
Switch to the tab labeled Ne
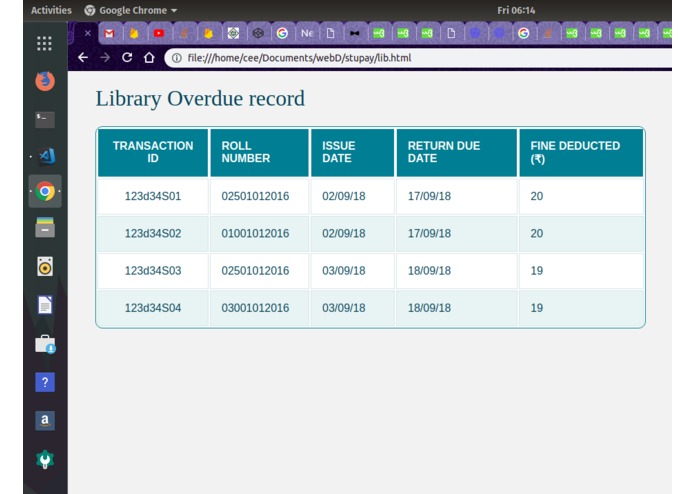point(307,33)
